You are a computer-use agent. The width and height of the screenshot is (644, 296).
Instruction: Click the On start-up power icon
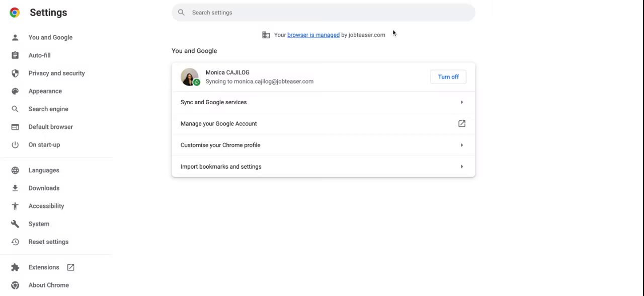(x=15, y=145)
